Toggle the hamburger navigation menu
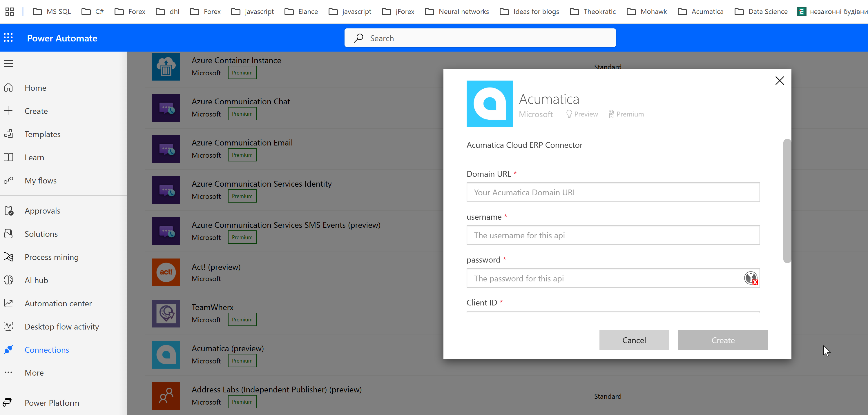Screen dimensions: 868x415 click(8, 63)
